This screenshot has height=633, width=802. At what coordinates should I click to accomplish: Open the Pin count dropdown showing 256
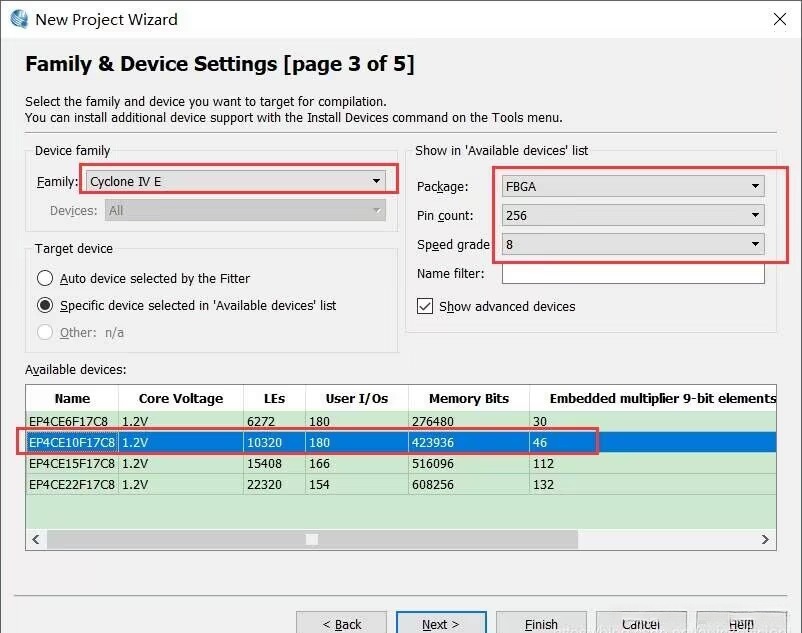(633, 215)
